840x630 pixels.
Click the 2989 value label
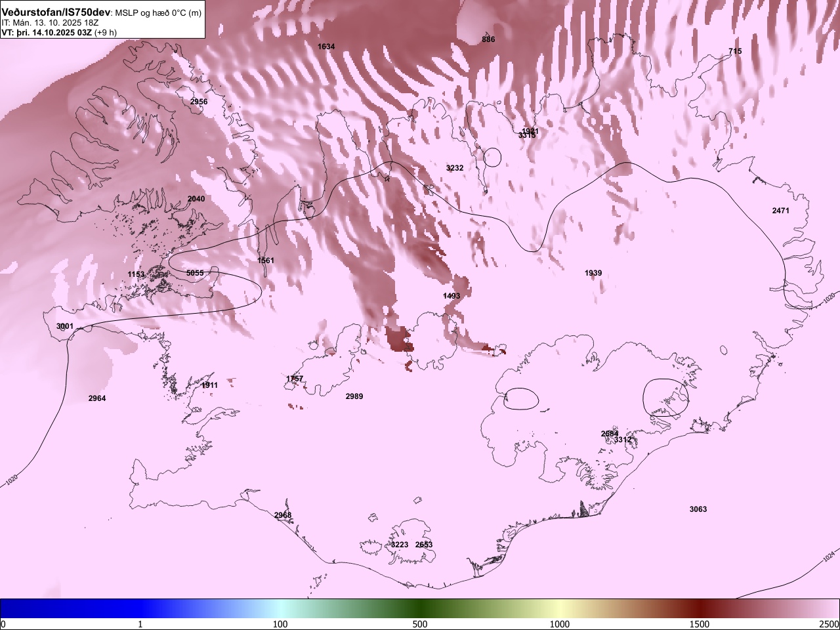[x=354, y=396]
